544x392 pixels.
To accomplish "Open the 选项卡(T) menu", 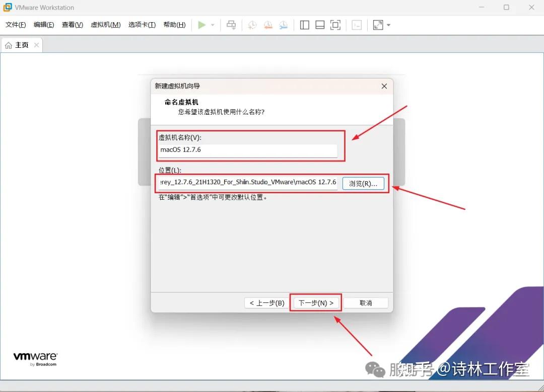I will (x=142, y=25).
